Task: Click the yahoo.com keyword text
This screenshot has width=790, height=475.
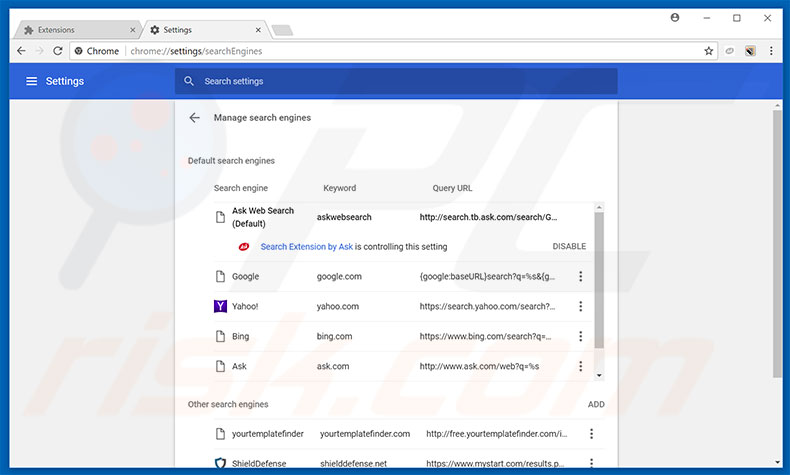Action: (338, 306)
